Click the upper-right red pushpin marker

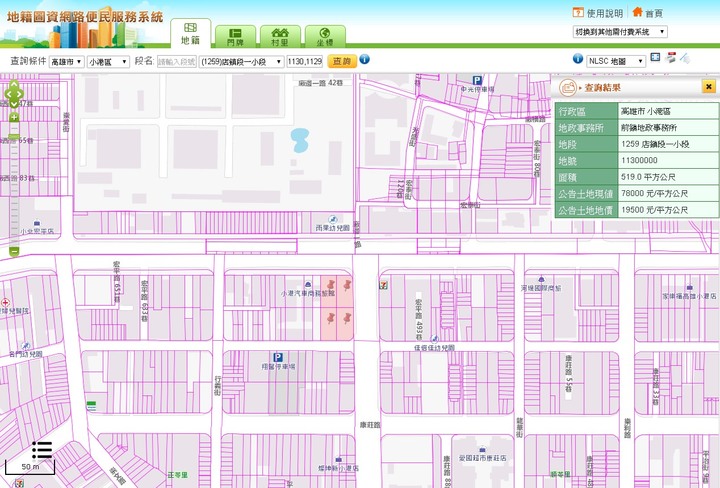tap(347, 285)
